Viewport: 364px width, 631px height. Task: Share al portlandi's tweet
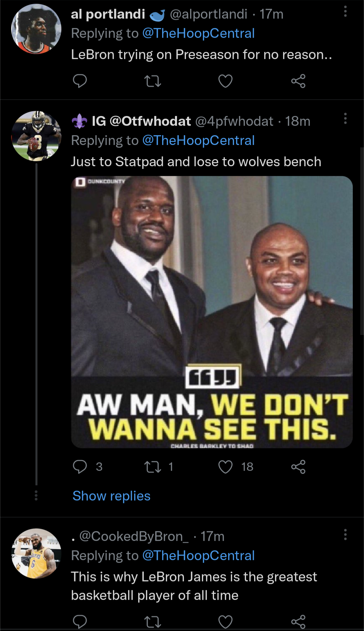point(298,81)
